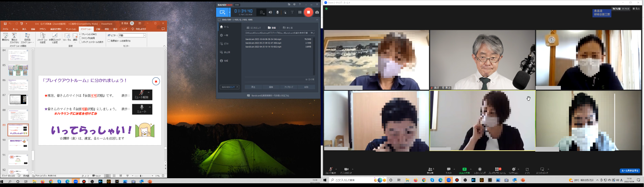Collapse the PowerPoint ribbon chevron
The height and width of the screenshot is (187, 644).
164,46
